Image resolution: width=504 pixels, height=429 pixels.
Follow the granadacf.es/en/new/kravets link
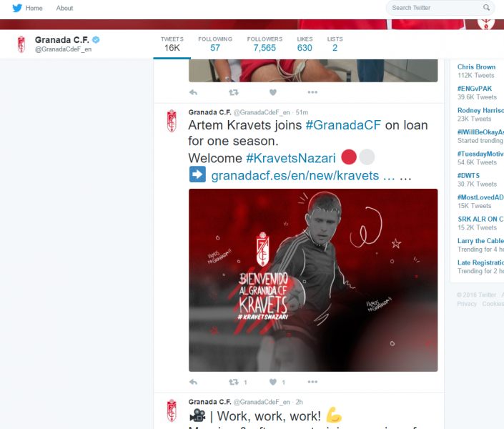pos(295,174)
